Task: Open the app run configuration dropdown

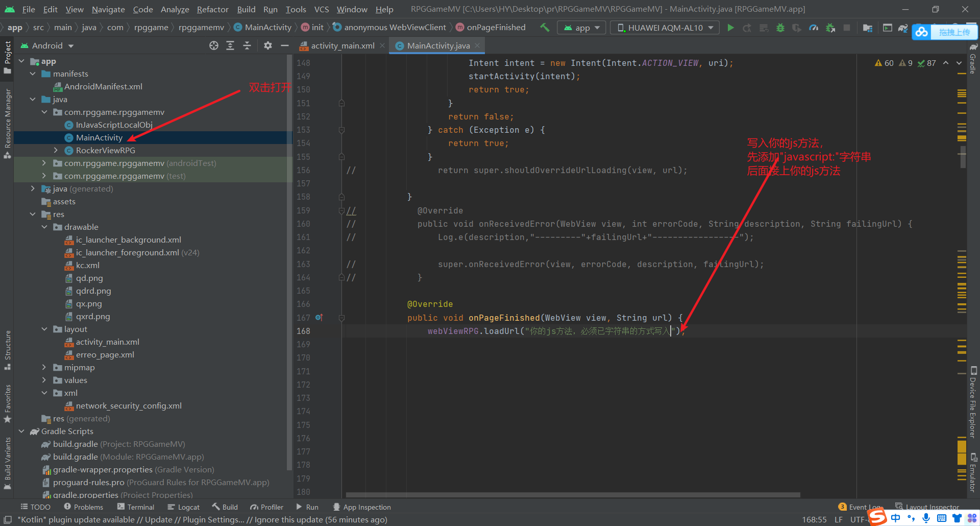Action: point(582,28)
